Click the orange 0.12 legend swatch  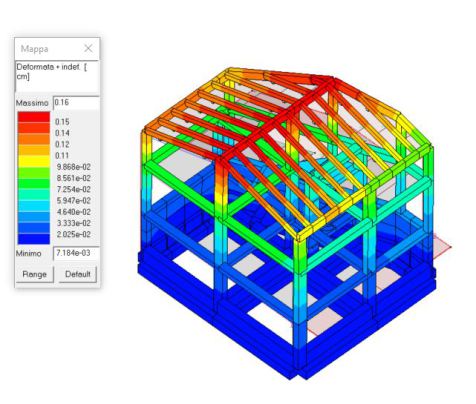pyautogui.click(x=34, y=139)
